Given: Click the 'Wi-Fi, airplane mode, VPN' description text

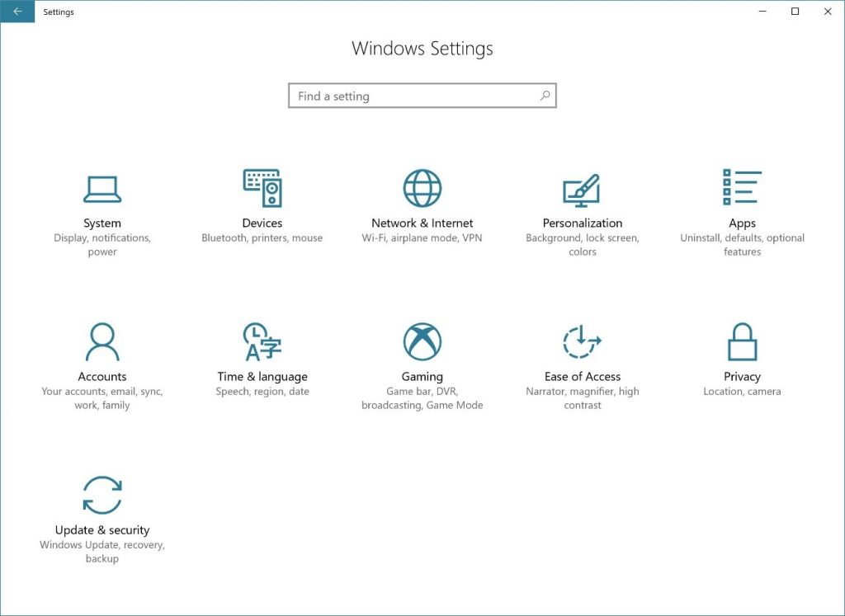Looking at the screenshot, I should click(422, 238).
